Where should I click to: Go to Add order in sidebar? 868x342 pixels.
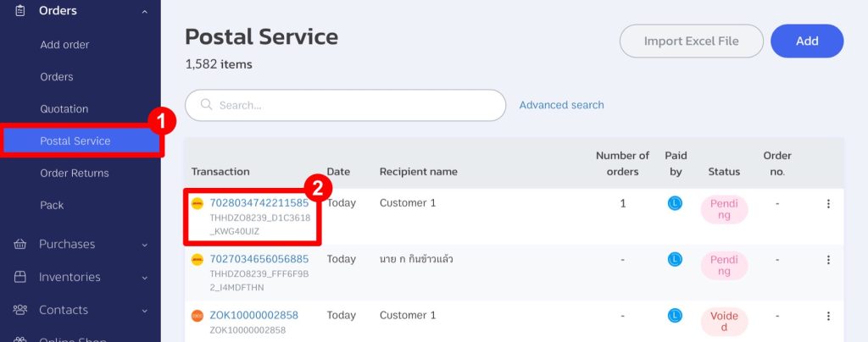tap(64, 45)
